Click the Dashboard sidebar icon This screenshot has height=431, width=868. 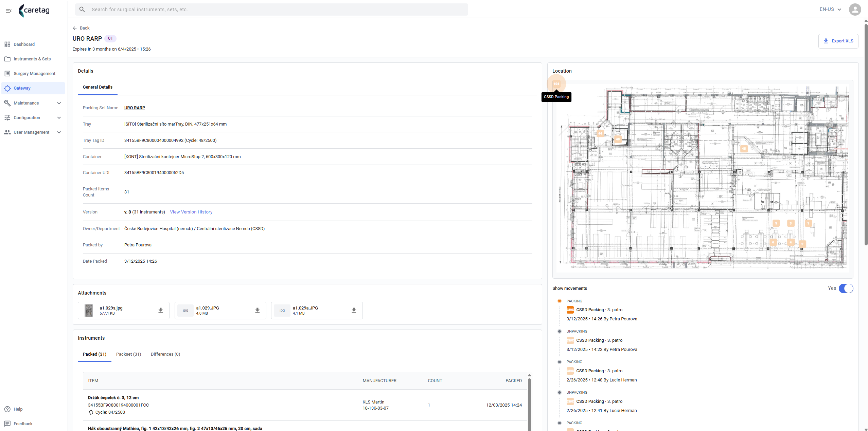(x=7, y=44)
